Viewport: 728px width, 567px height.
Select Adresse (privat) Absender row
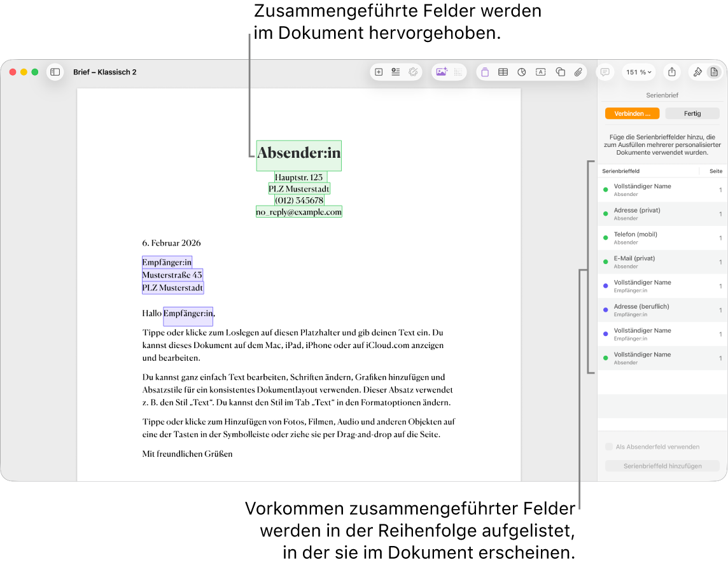(662, 214)
